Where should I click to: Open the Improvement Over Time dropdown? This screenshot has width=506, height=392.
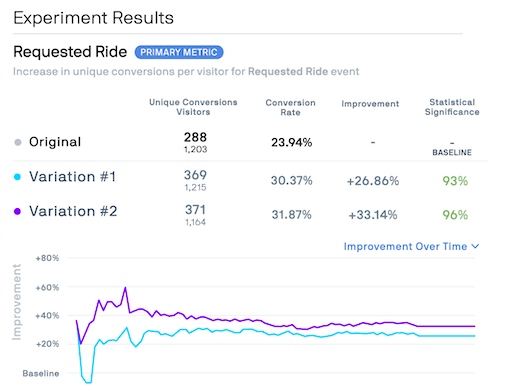click(x=411, y=246)
